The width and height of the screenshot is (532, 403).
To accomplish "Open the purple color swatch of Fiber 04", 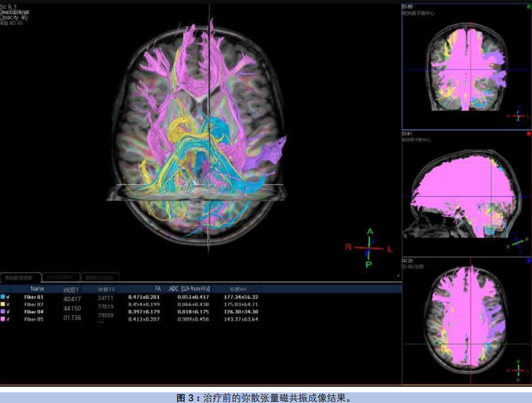I will [x=3, y=312].
